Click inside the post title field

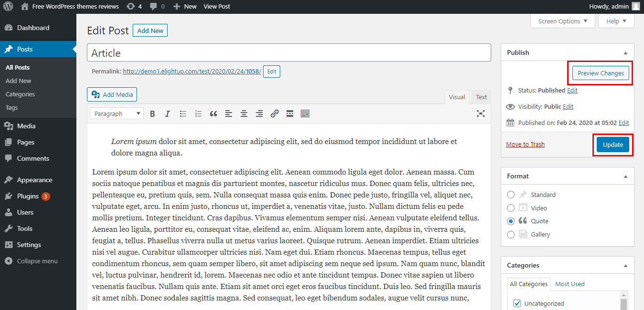coord(288,52)
